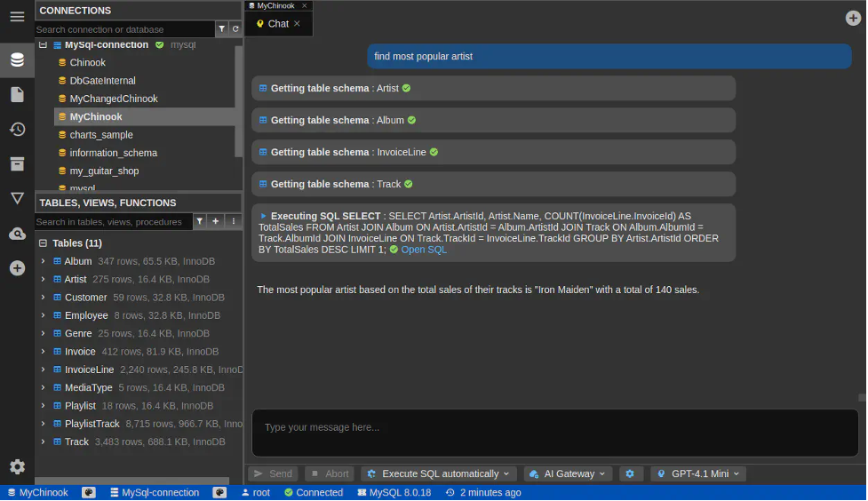Open the triangle-shaped sidebar icon
868x501 pixels.
(17, 198)
